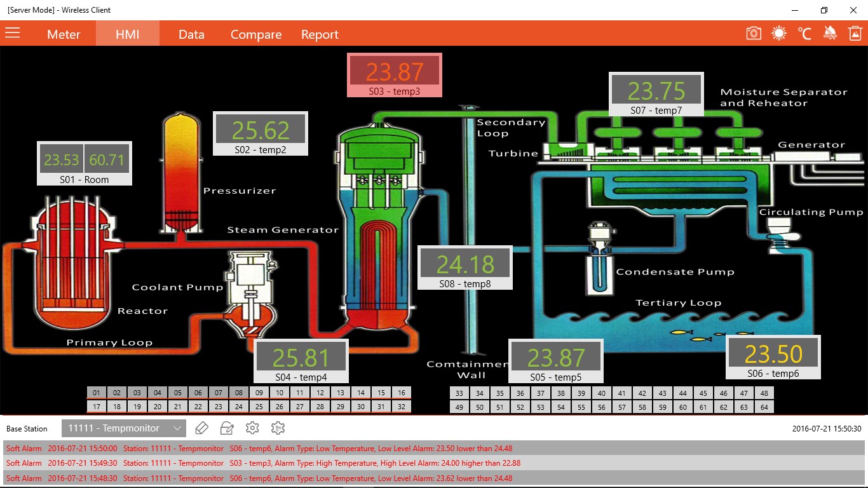Click sensor slot button 32
This screenshot has height=488, width=868.
tap(402, 407)
